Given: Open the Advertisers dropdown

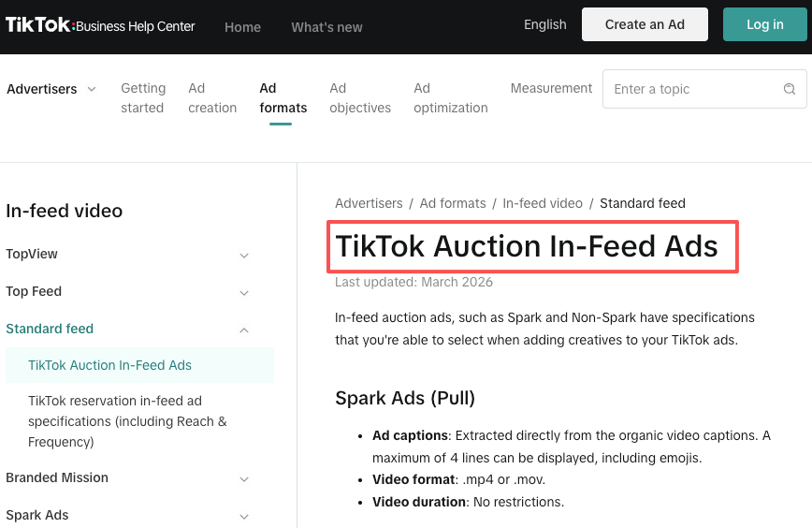Looking at the screenshot, I should coord(51,89).
